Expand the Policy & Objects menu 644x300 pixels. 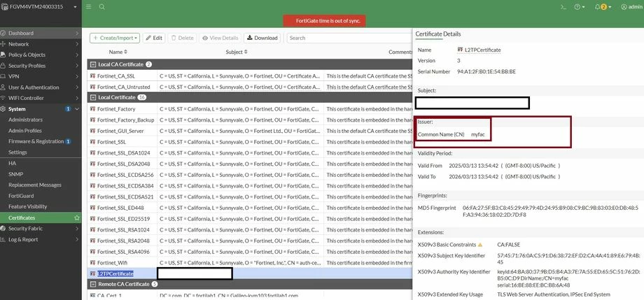point(41,55)
